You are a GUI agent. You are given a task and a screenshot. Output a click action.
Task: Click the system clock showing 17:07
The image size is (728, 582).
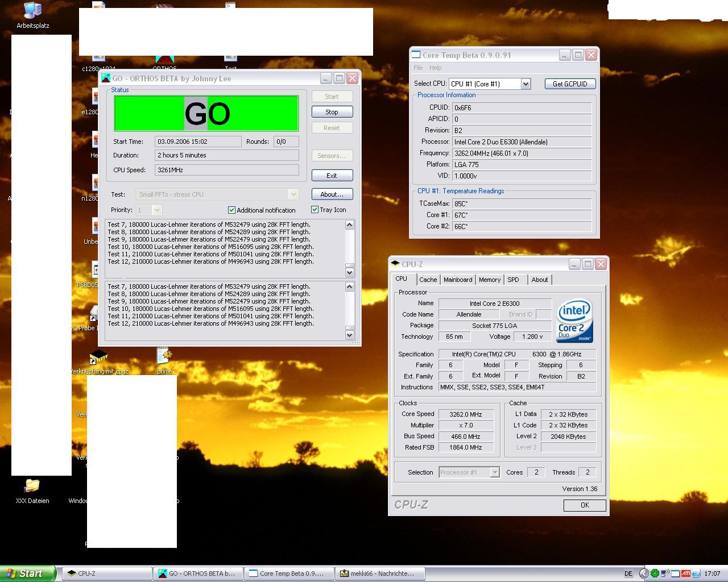click(712, 573)
